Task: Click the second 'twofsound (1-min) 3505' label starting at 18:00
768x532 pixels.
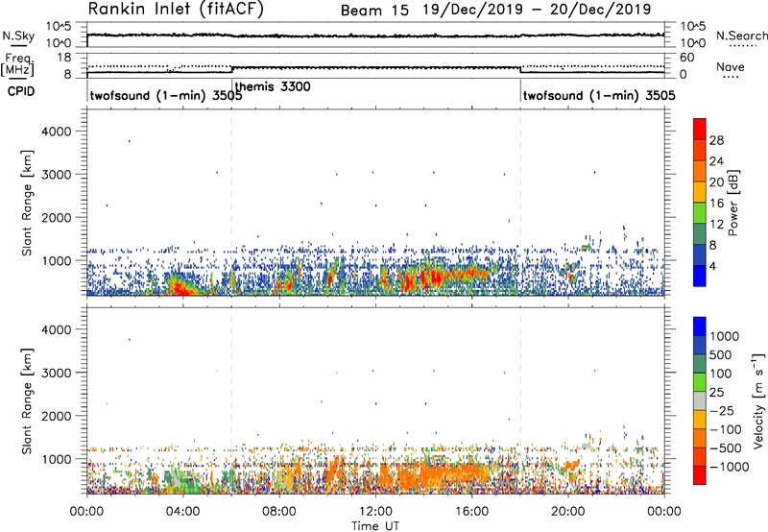Action: click(x=599, y=95)
